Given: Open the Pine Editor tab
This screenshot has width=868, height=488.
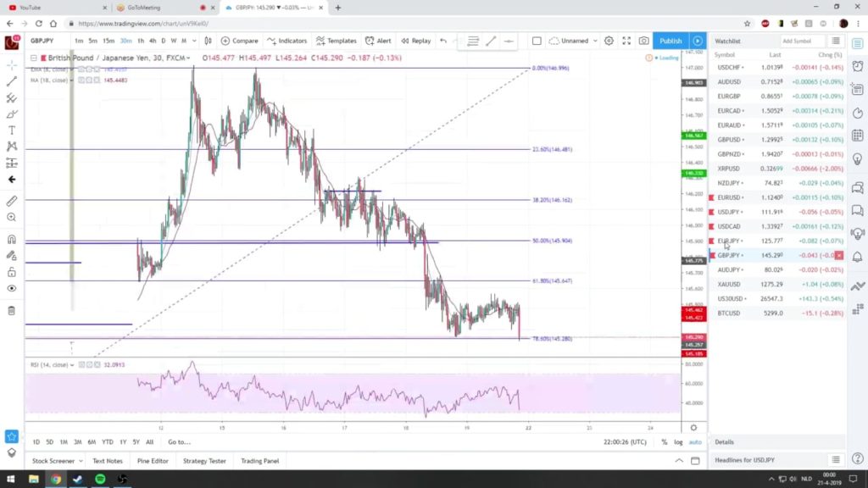Looking at the screenshot, I should pyautogui.click(x=153, y=461).
